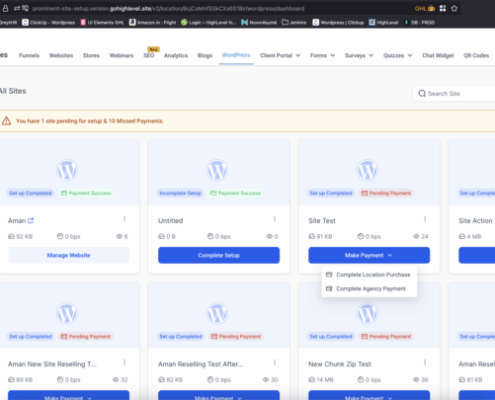Bookmark this page with the star icon
The height and width of the screenshot is (400, 495).
[x=454, y=8]
